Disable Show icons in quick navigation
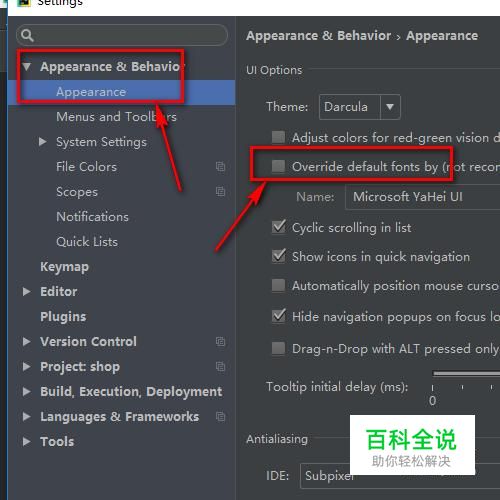The height and width of the screenshot is (500, 500). pyautogui.click(x=278, y=256)
